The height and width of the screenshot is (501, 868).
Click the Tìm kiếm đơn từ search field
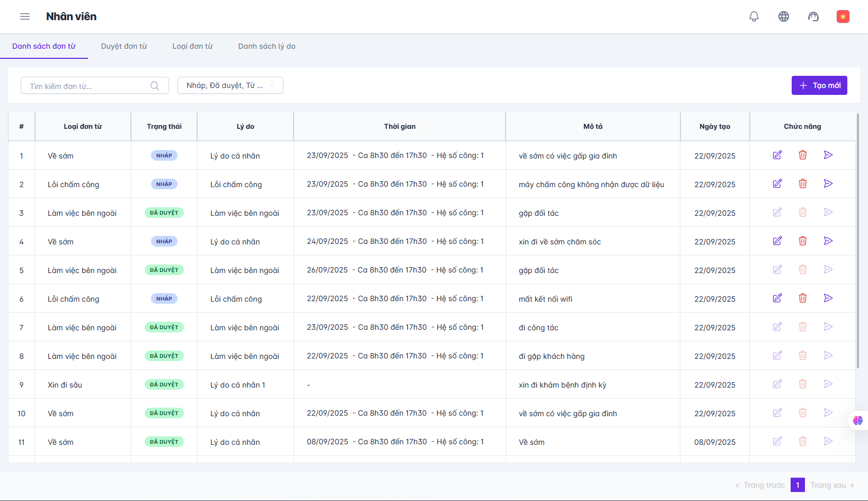(x=87, y=86)
